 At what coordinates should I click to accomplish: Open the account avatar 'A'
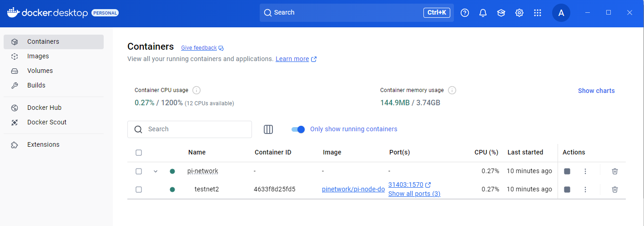point(561,13)
